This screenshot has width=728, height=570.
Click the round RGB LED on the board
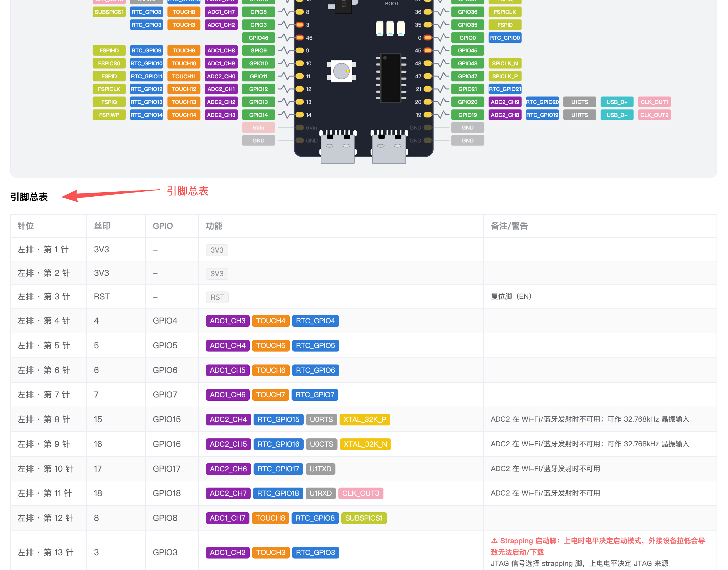(x=341, y=71)
